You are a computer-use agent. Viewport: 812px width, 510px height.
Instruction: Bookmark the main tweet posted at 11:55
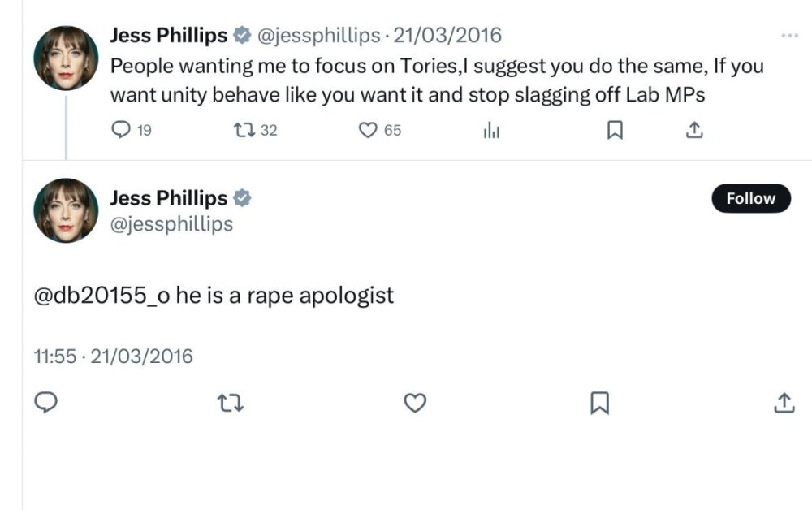(599, 402)
